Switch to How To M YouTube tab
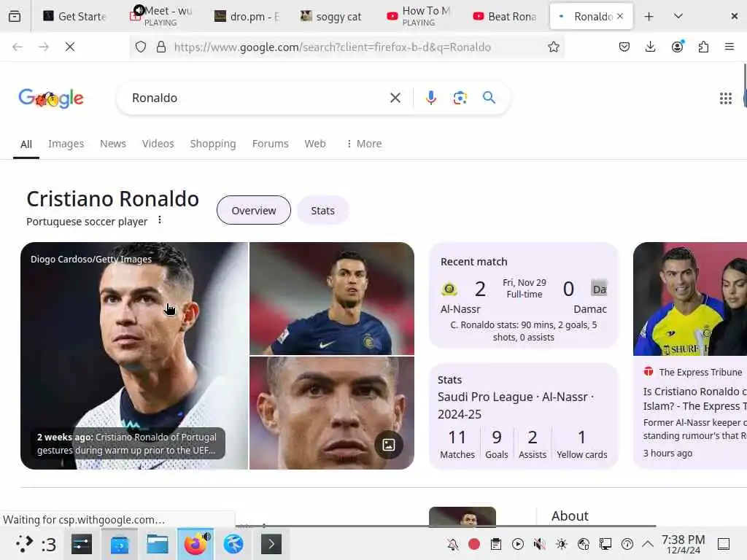The width and height of the screenshot is (747, 560). tap(419, 17)
